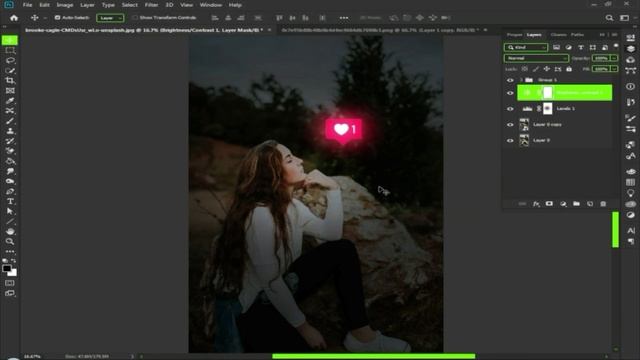The height and width of the screenshot is (360, 640).
Task: Open the Image menu
Action: (x=64, y=5)
